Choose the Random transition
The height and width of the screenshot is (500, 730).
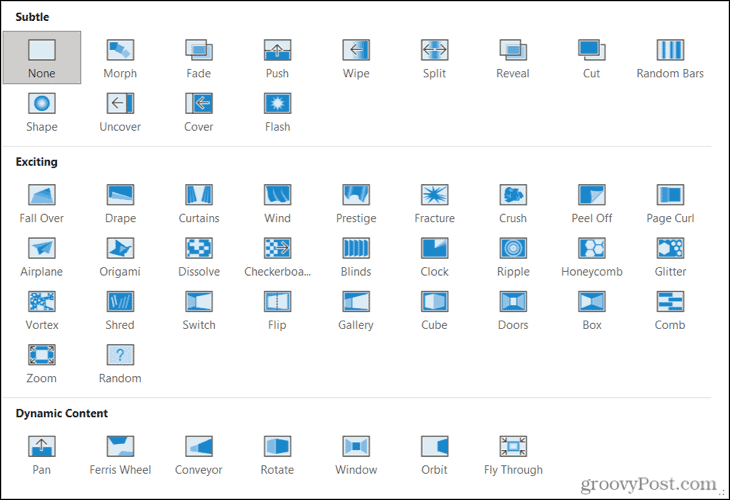click(120, 364)
